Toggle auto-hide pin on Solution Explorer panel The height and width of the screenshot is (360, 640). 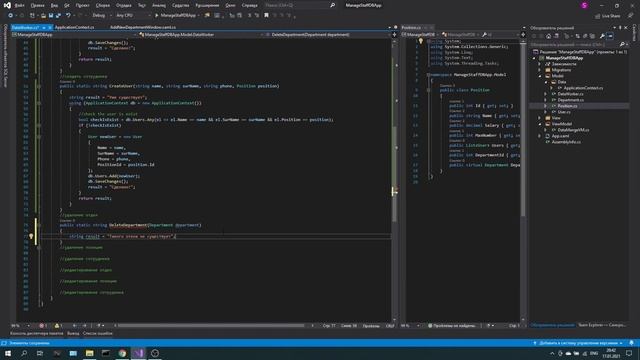point(620,28)
